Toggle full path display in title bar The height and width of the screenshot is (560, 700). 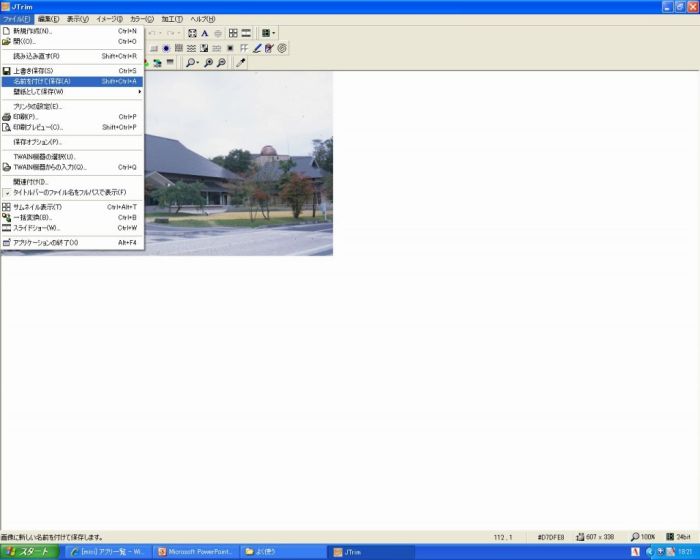tap(69, 192)
